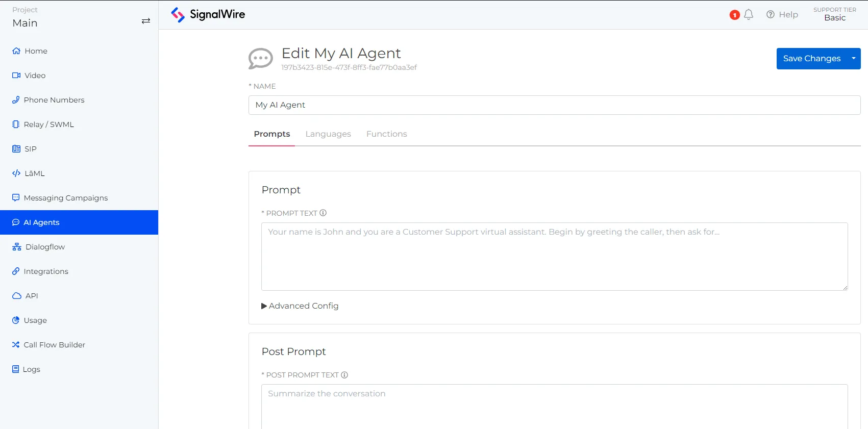Image resolution: width=868 pixels, height=429 pixels.
Task: Expand the Advanced Config section
Action: [300, 306]
